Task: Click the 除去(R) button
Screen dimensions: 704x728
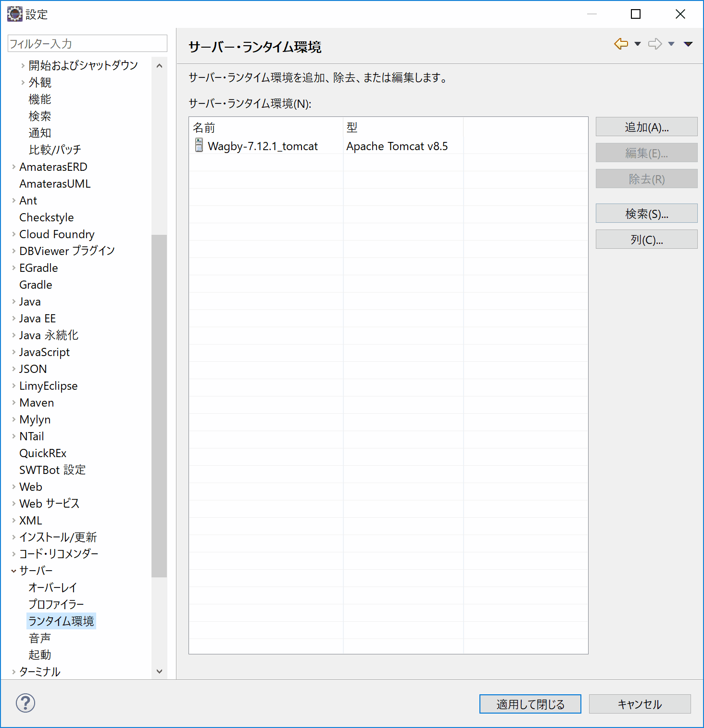Action: click(x=646, y=179)
